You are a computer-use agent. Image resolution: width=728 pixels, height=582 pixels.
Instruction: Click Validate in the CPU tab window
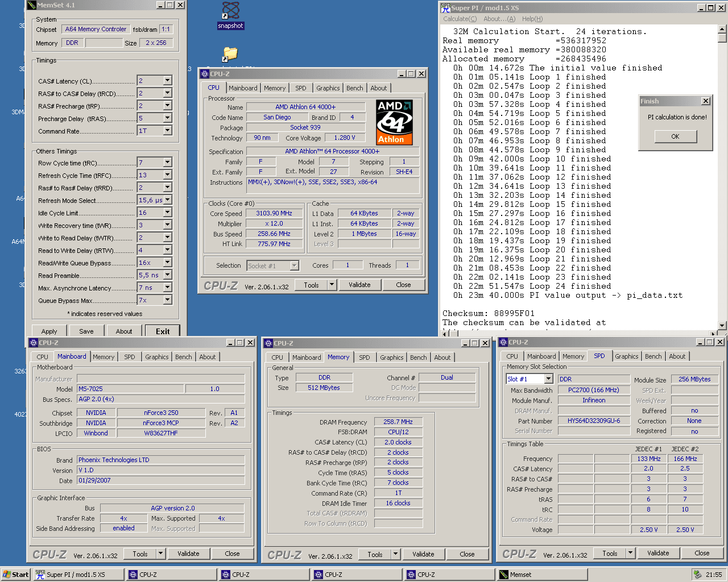point(359,285)
